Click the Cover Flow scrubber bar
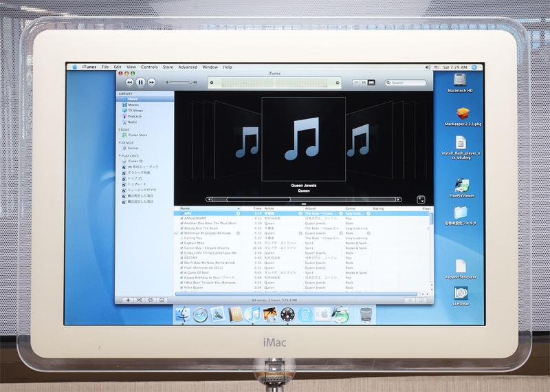This screenshot has height=392, width=550. 304,199
